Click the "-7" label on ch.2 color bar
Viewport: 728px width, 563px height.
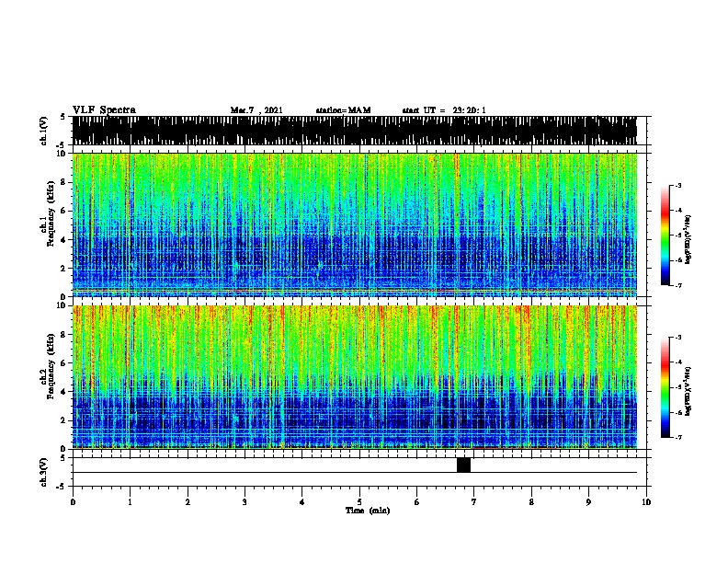click(x=677, y=437)
